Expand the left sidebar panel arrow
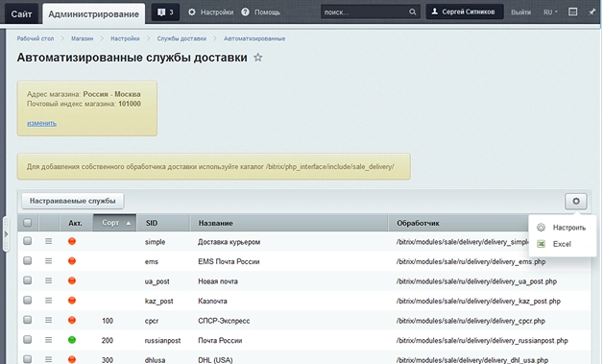The width and height of the screenshot is (604, 364). click(6, 234)
